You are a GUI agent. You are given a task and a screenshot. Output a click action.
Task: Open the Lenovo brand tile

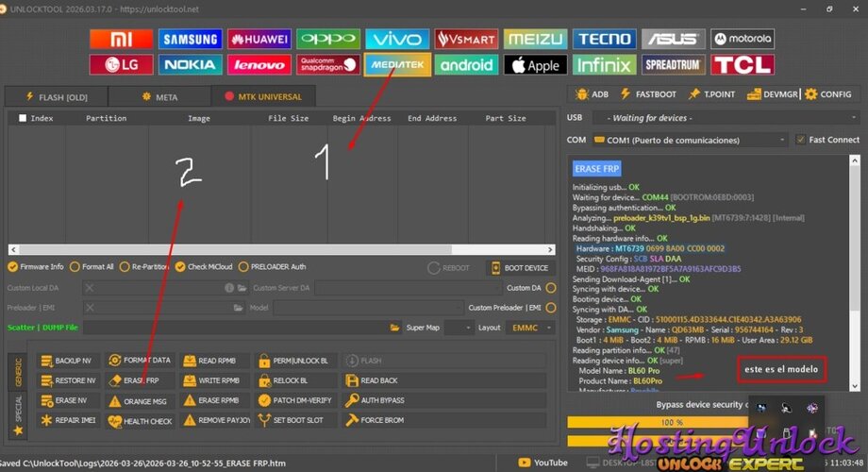(259, 65)
